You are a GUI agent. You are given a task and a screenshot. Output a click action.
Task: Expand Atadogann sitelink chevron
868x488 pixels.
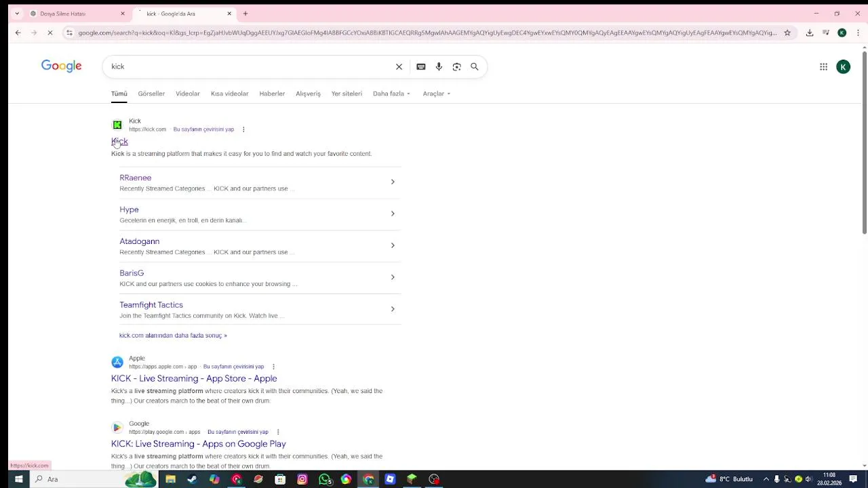(393, 245)
